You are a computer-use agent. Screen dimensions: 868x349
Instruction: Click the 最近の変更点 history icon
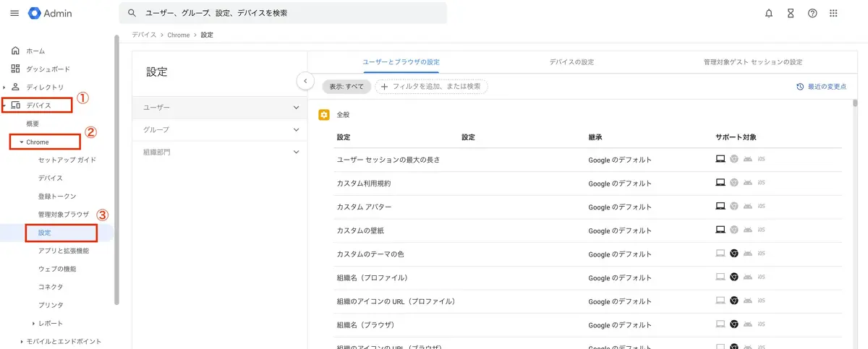[800, 87]
